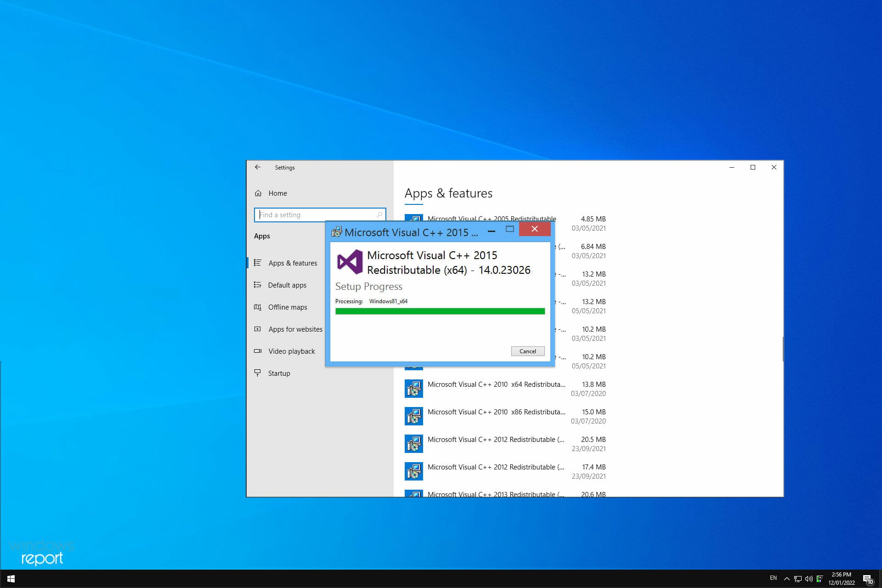The image size is (882, 588).
Task: Click the green setup progress bar
Action: (440, 311)
